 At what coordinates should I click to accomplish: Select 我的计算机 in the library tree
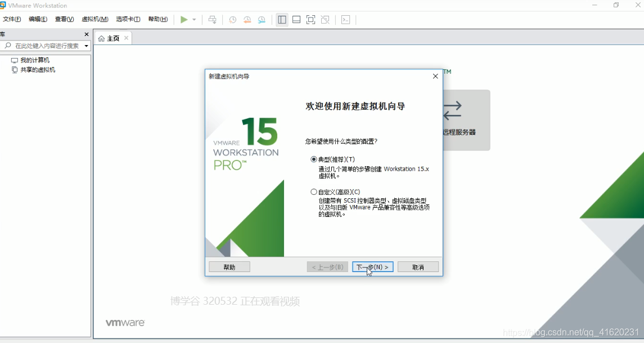[x=30, y=60]
